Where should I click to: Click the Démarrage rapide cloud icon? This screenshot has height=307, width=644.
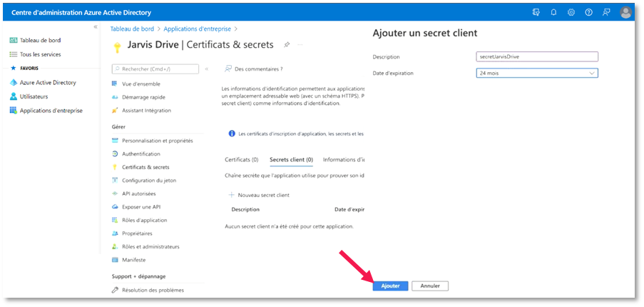(x=115, y=97)
